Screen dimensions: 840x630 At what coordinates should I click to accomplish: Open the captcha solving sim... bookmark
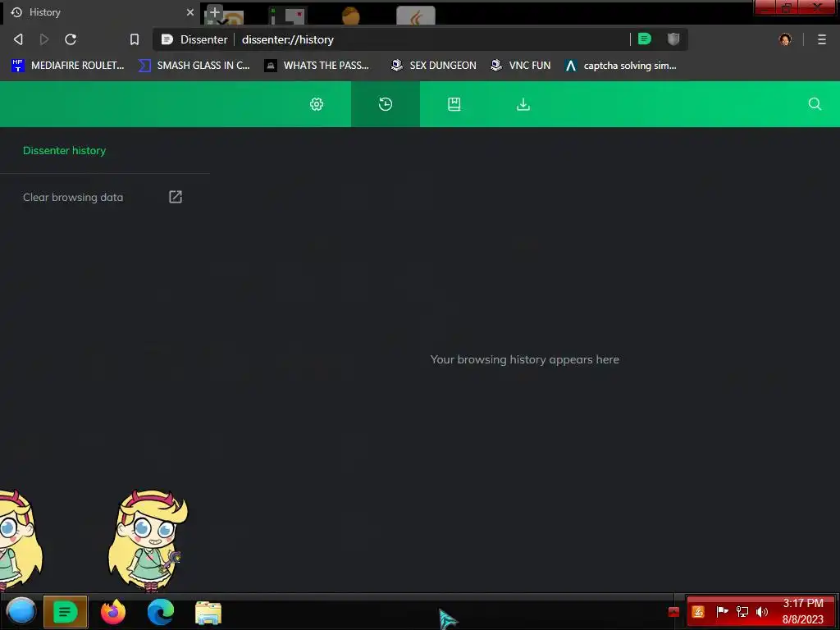pyautogui.click(x=621, y=66)
